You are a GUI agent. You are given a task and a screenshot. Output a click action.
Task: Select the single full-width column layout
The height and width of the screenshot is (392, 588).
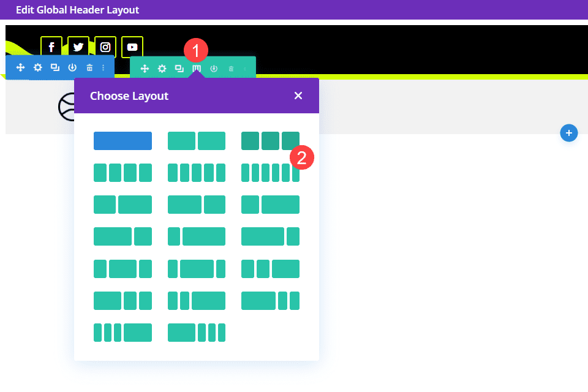[x=123, y=141]
